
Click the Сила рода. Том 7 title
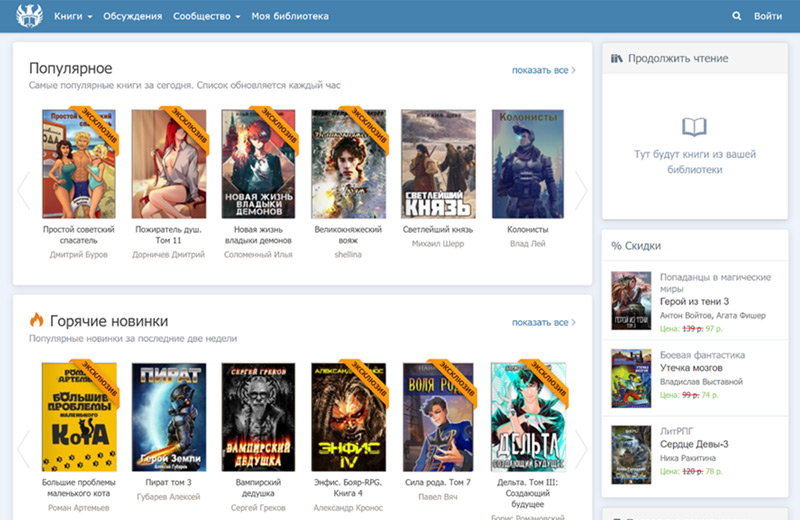tap(438, 482)
